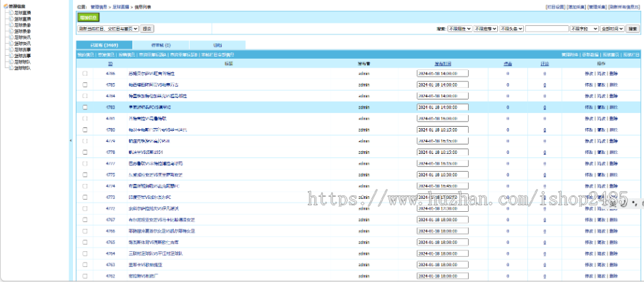
Task: Click the 评论 count in row 4785
Action: point(545,84)
